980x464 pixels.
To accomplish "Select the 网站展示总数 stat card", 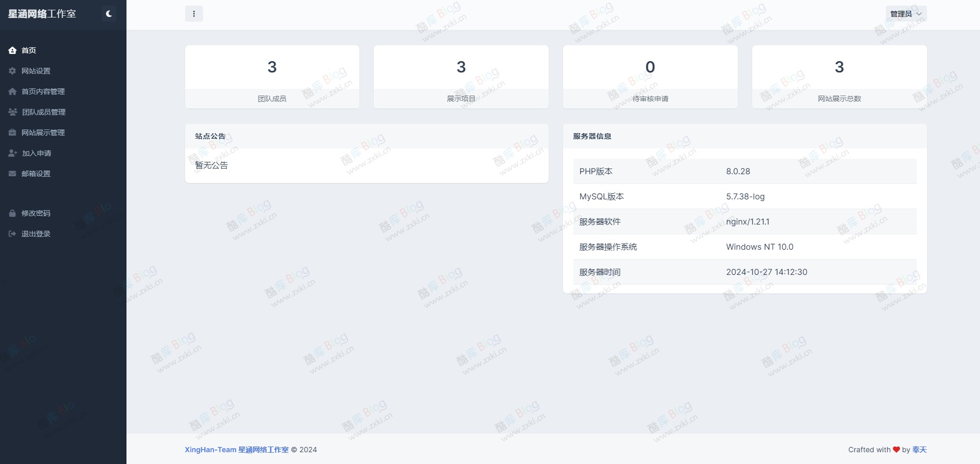I will pyautogui.click(x=839, y=76).
